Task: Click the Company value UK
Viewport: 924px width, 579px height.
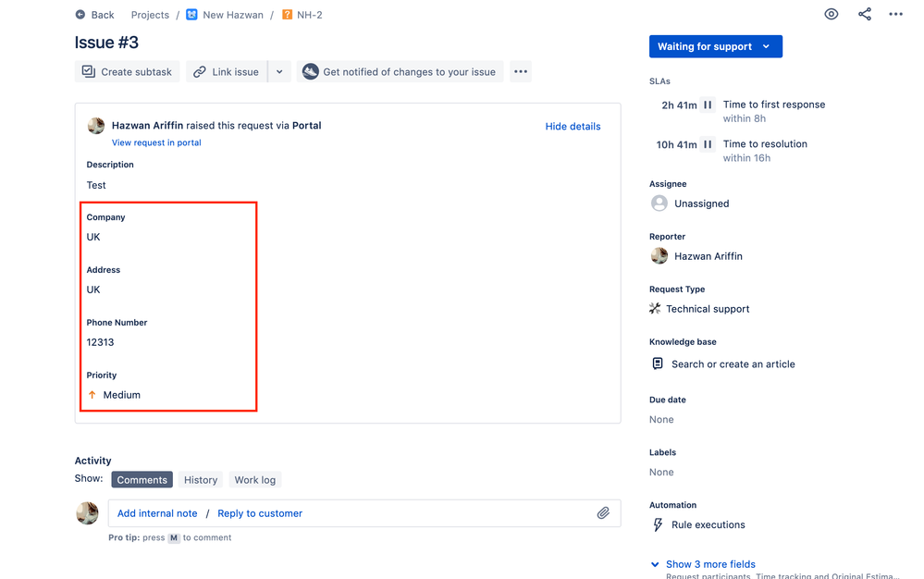Action: tap(93, 237)
